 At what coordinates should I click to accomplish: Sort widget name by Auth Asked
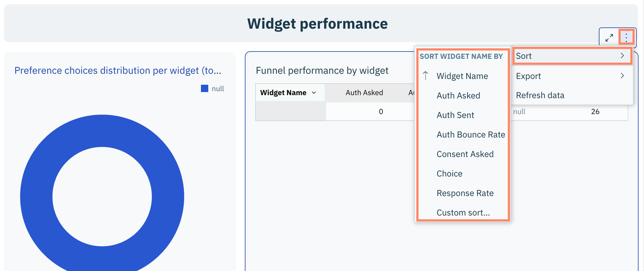(x=458, y=96)
